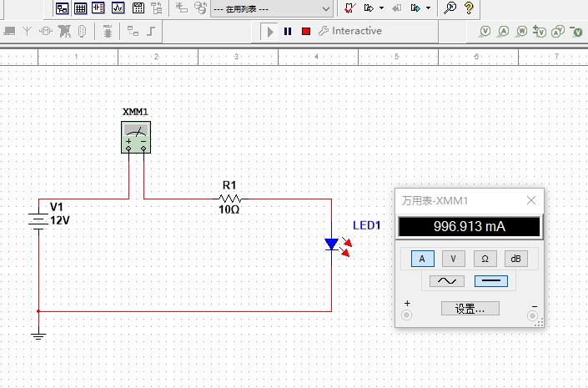Click the LED1 label text

(366, 225)
